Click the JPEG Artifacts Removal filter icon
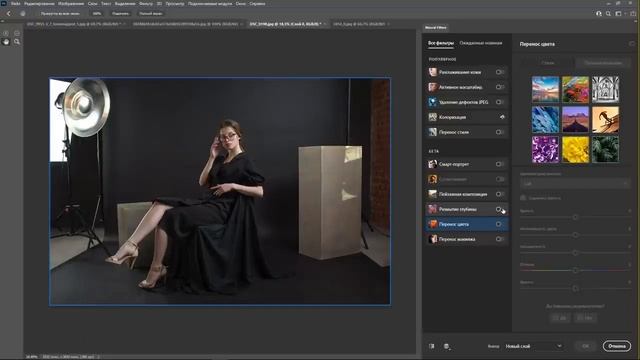The width and height of the screenshot is (640, 360). (x=433, y=102)
